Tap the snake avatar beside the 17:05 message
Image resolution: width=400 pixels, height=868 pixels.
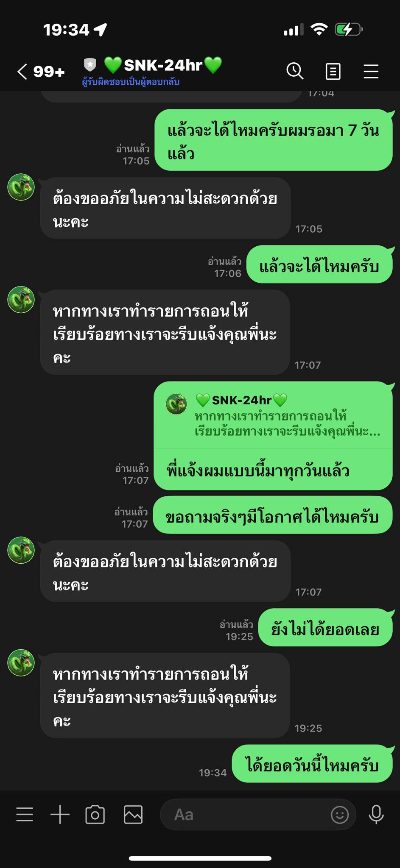[x=21, y=186]
